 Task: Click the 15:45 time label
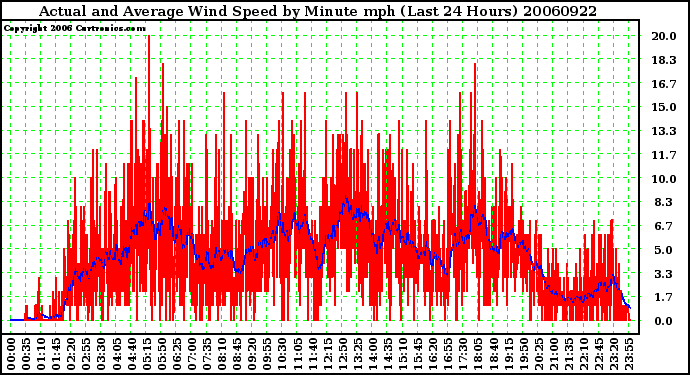click(418, 354)
